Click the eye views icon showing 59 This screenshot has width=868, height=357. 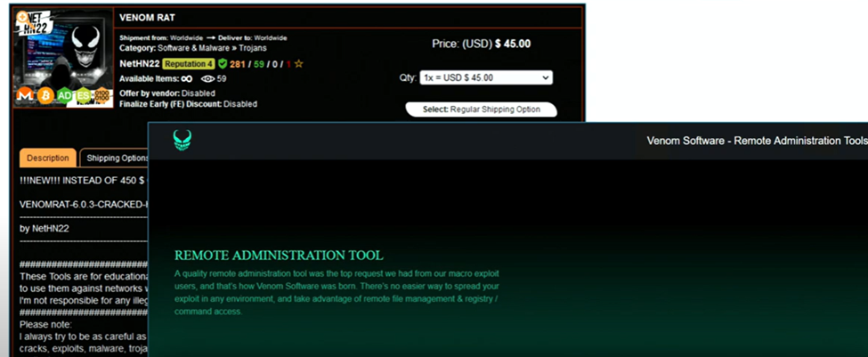point(207,78)
